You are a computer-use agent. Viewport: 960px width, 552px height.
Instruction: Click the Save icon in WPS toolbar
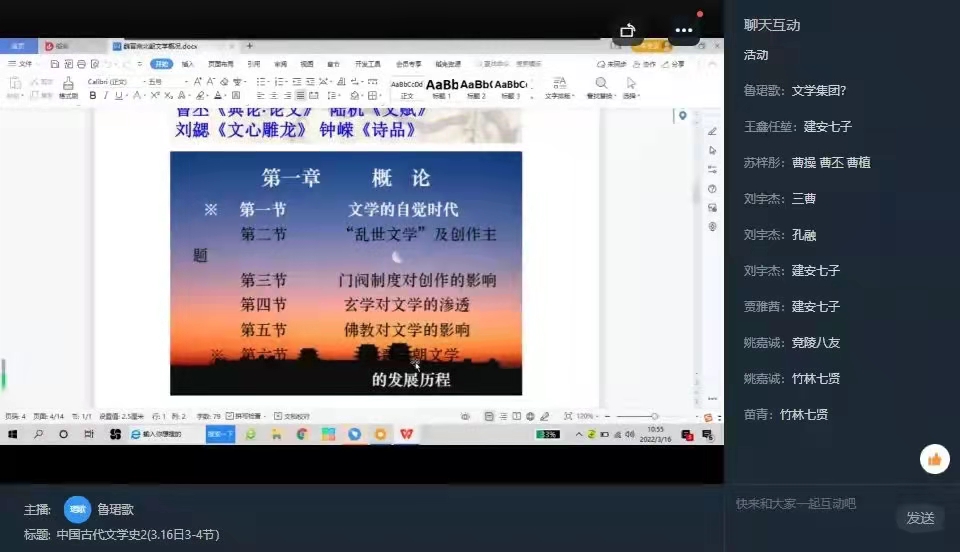[x=54, y=64]
